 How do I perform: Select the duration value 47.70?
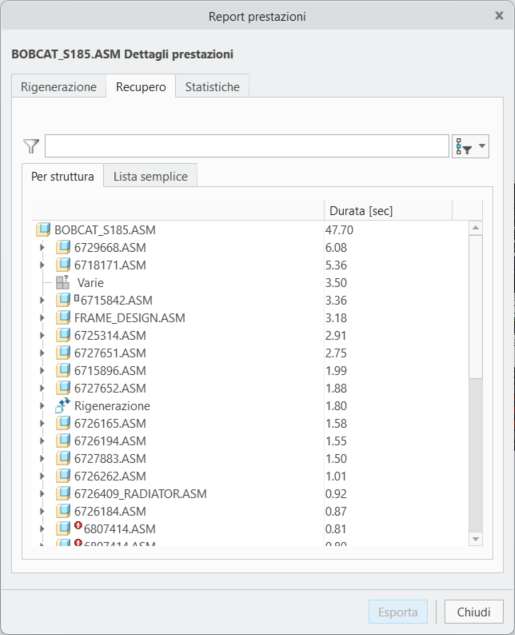(x=339, y=230)
